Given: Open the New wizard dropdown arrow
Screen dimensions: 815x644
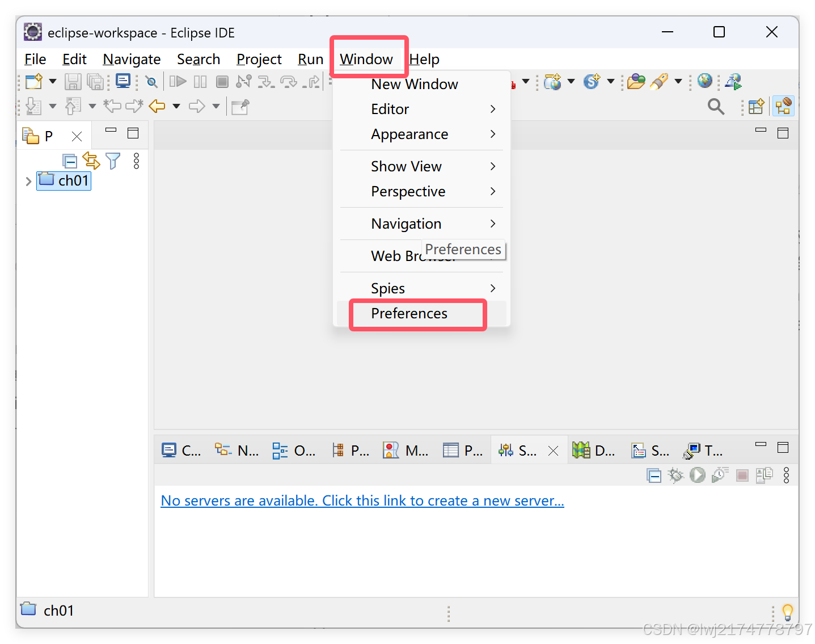Looking at the screenshot, I should [x=53, y=82].
